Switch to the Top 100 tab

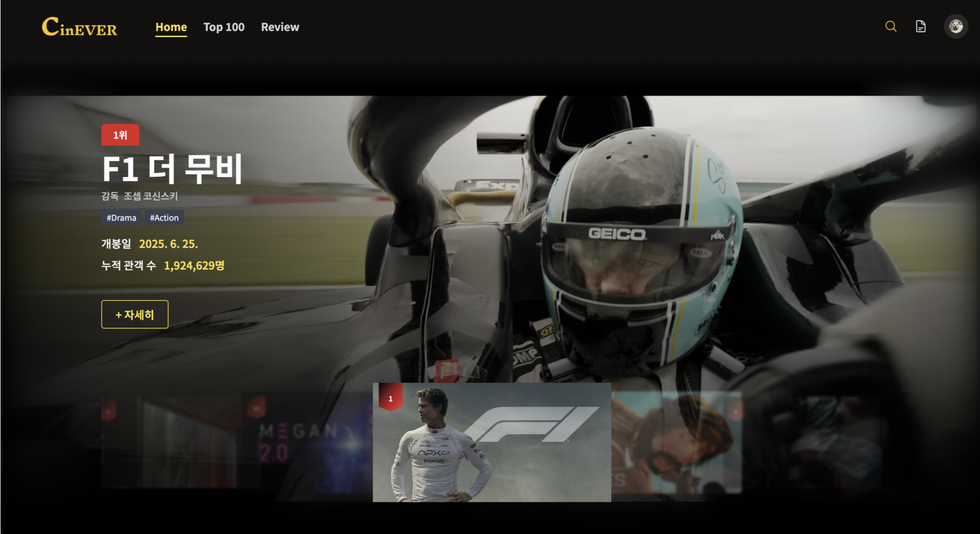point(223,27)
